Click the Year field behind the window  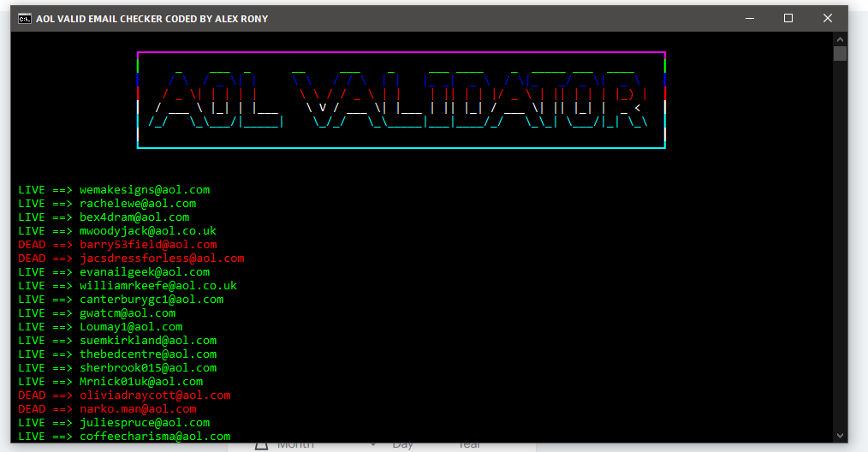point(469,446)
